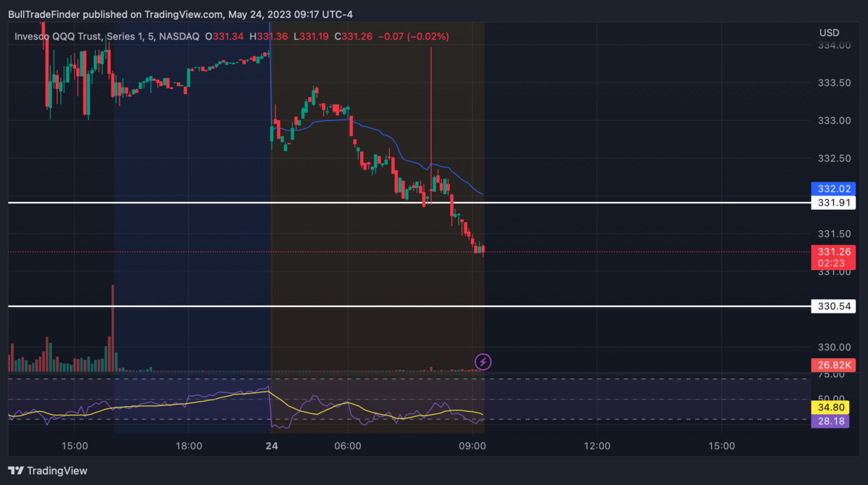
Task: Click the USD currency label
Action: tap(829, 33)
